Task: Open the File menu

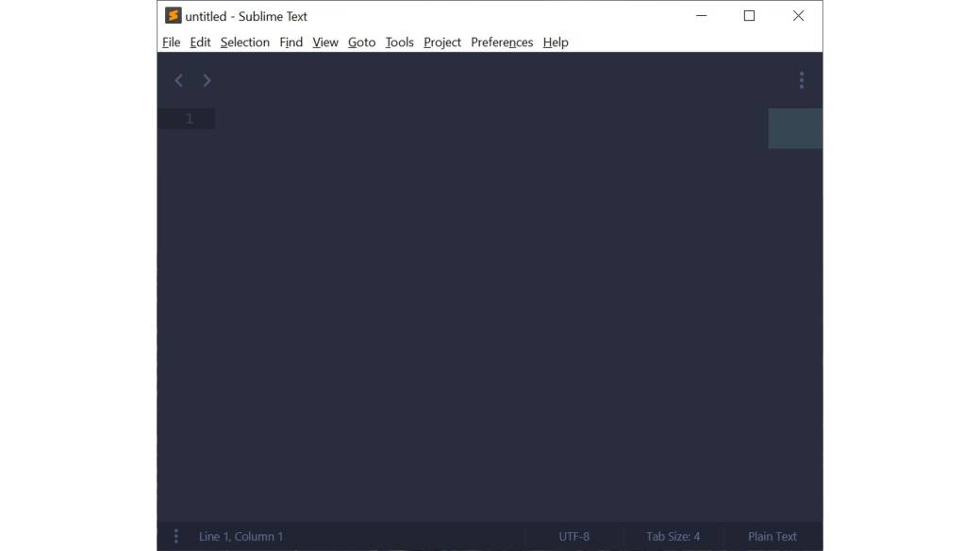Action: pyautogui.click(x=171, y=42)
